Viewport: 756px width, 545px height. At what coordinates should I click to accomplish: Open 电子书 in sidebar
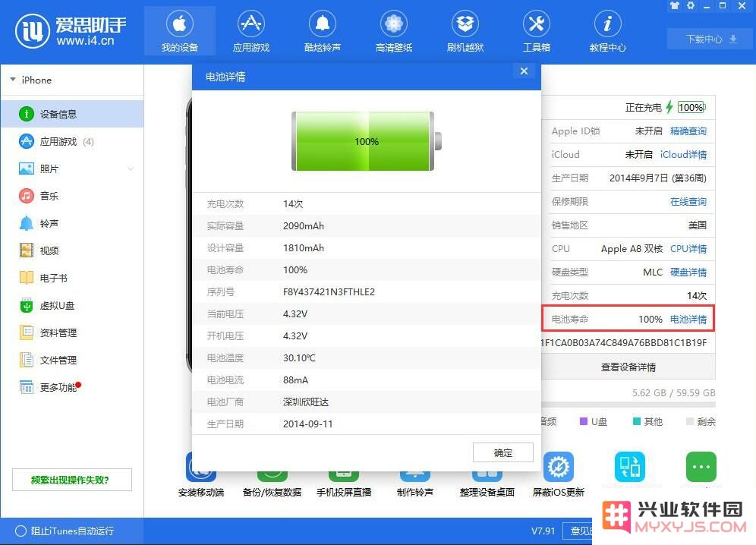pyautogui.click(x=72, y=279)
